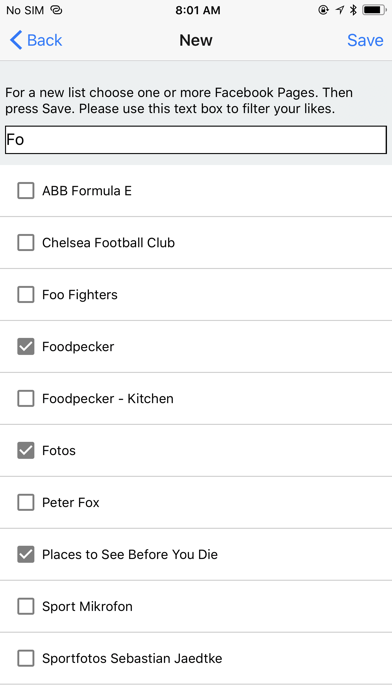
Task: Go back using the Back label
Action: [44, 40]
